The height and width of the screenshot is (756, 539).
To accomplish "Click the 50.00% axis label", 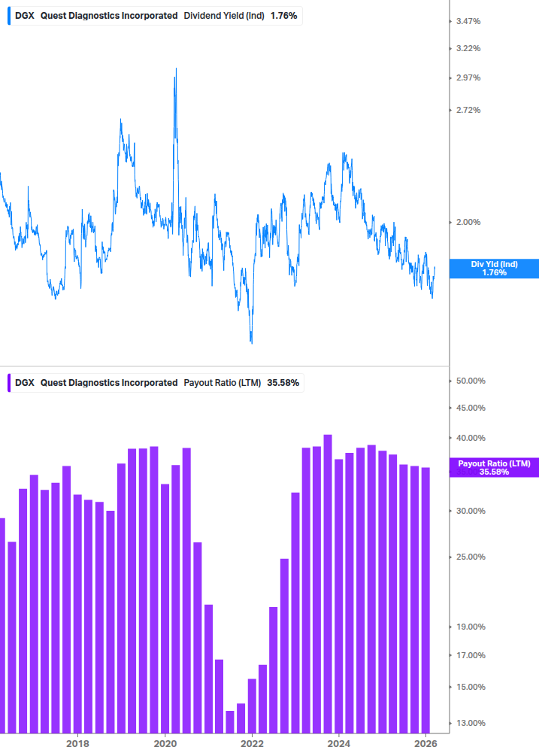I will pos(471,381).
